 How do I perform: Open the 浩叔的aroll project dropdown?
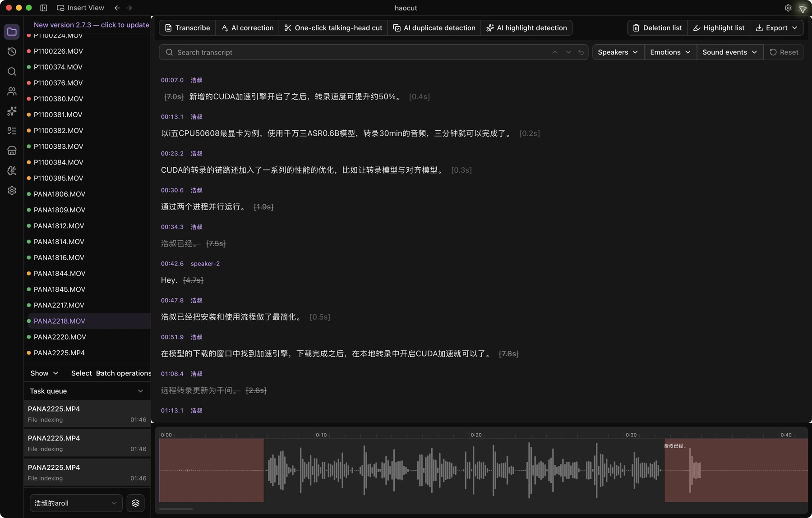click(76, 503)
